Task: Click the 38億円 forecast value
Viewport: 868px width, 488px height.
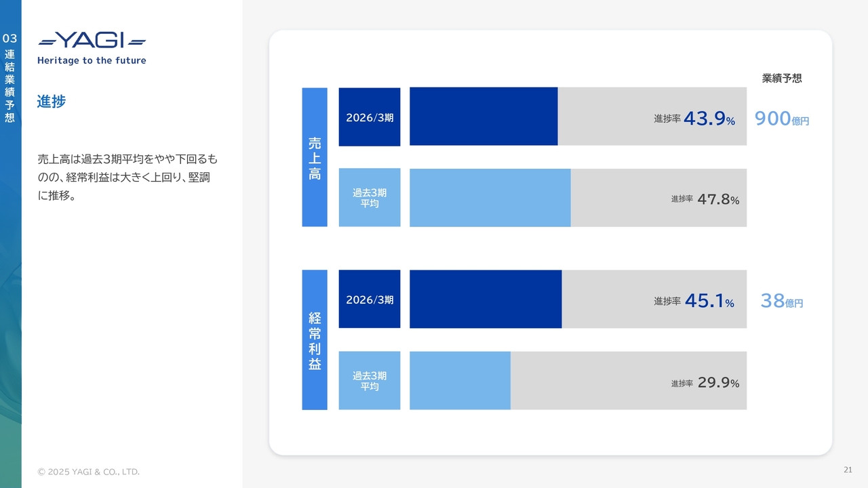Action: pyautogui.click(x=782, y=301)
